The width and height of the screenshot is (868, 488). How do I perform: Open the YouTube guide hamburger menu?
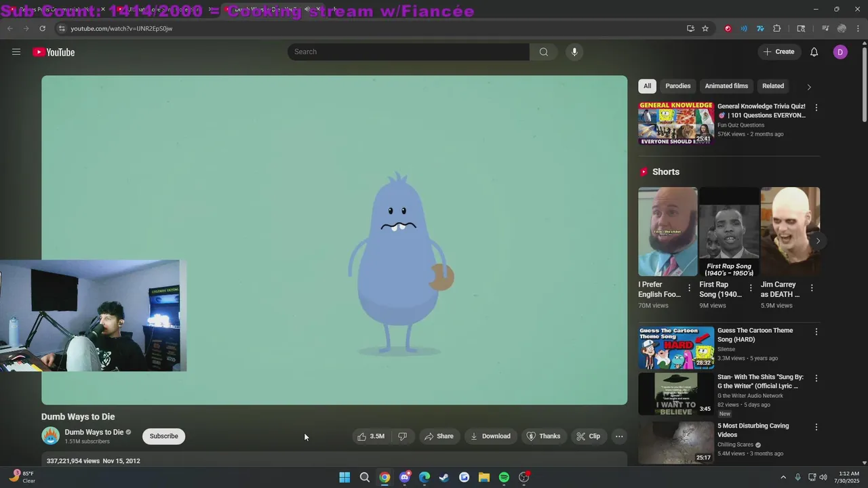click(16, 52)
